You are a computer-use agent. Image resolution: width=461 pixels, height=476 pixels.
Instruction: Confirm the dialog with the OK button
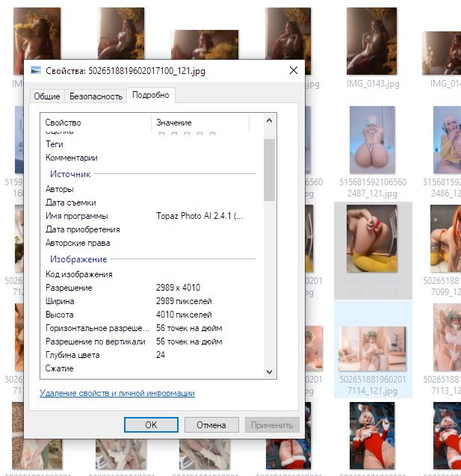tap(151, 424)
